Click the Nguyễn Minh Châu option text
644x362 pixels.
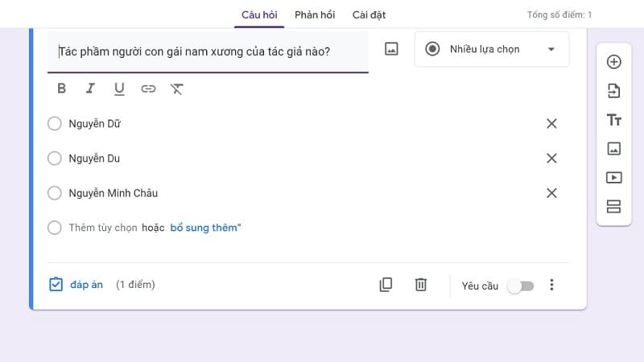(113, 193)
